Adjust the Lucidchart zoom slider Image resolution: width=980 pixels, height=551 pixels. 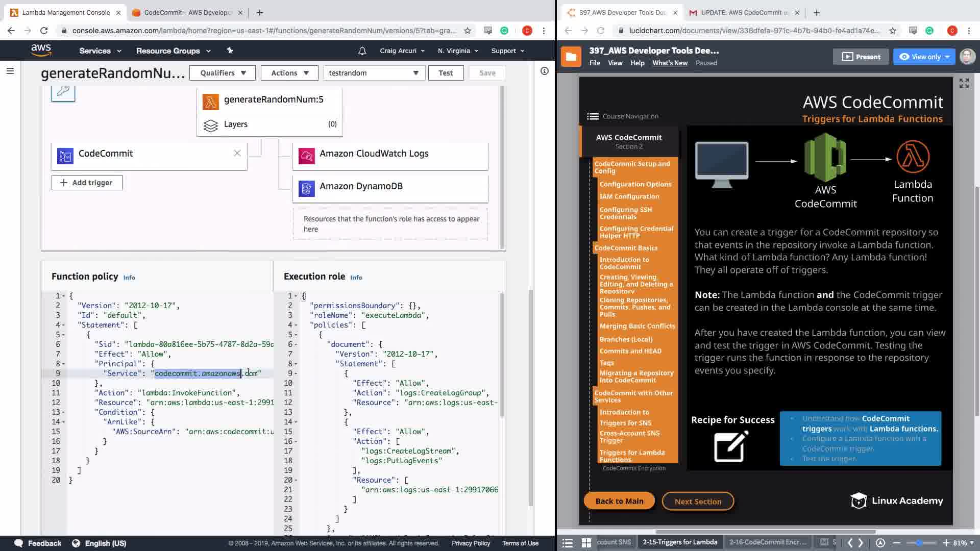click(x=919, y=543)
